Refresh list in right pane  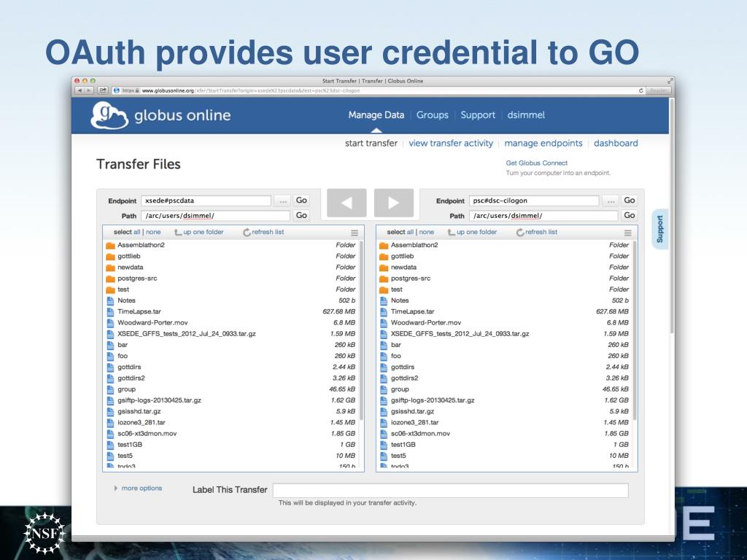click(537, 232)
